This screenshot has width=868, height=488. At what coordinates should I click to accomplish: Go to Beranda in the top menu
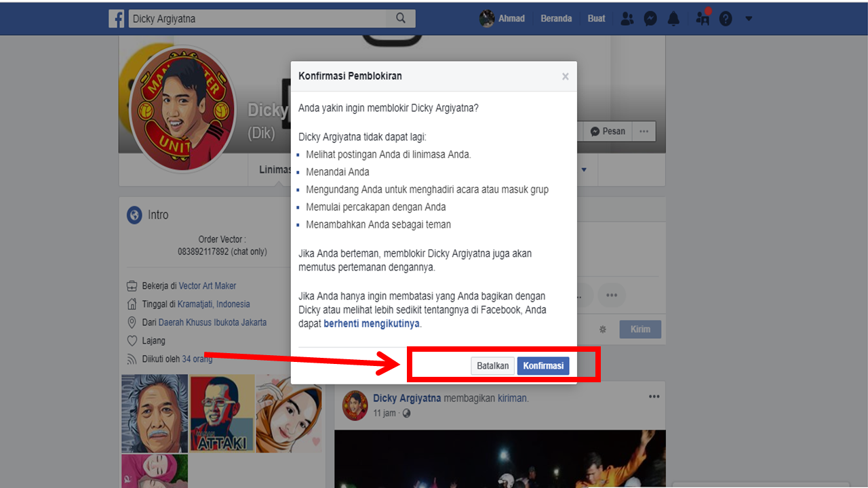[x=556, y=18]
